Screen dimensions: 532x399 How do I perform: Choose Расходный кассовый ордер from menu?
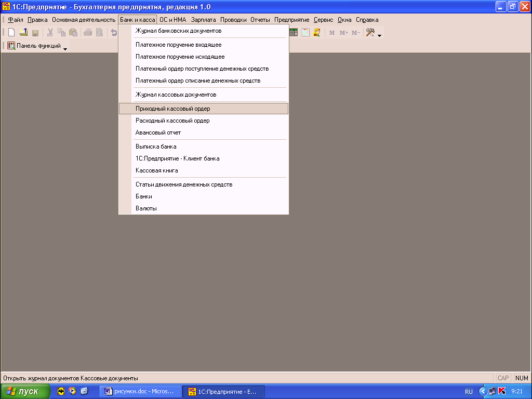pos(172,121)
